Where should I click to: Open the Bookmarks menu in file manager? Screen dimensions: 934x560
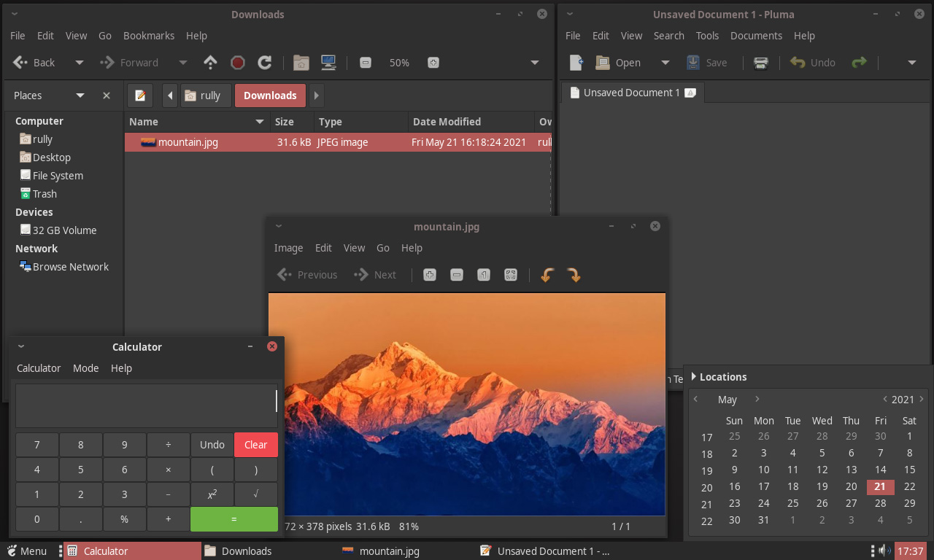149,36
